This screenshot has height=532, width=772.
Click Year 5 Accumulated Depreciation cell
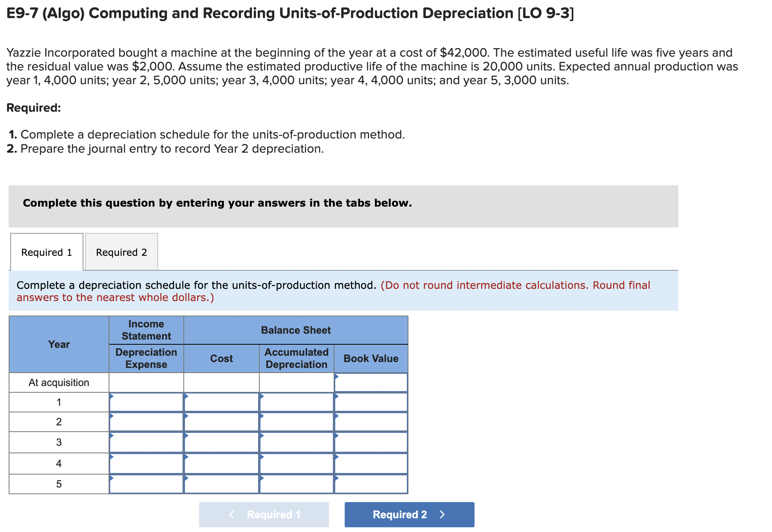(x=296, y=484)
